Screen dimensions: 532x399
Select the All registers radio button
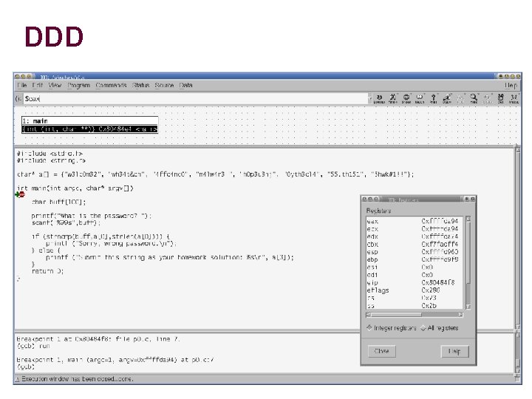(x=423, y=328)
